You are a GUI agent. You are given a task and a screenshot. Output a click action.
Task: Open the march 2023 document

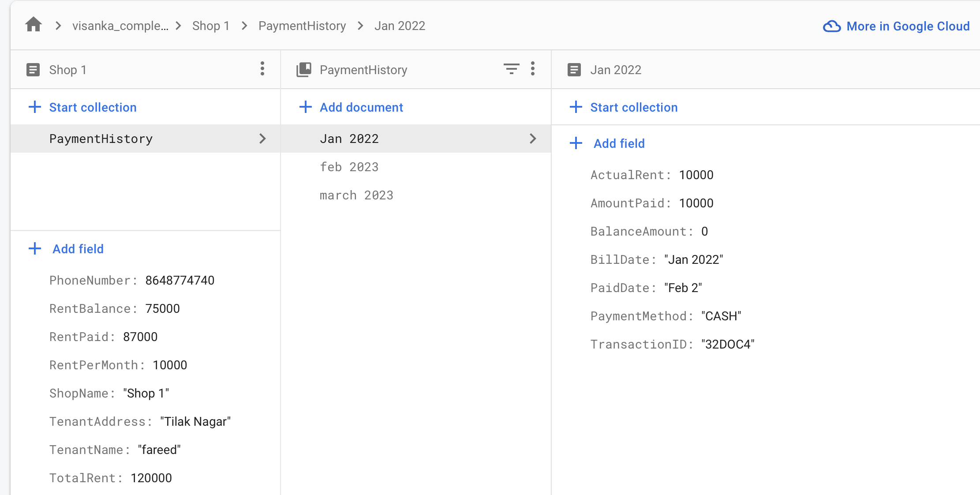tap(356, 195)
